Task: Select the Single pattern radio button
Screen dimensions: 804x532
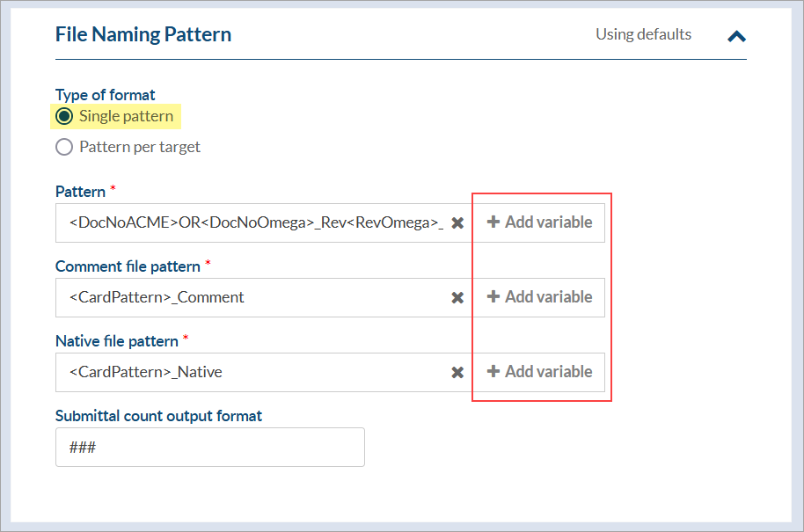Action: coord(64,116)
